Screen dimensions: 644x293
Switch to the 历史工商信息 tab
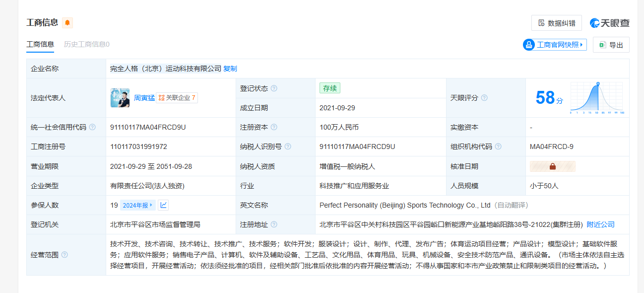(86, 44)
